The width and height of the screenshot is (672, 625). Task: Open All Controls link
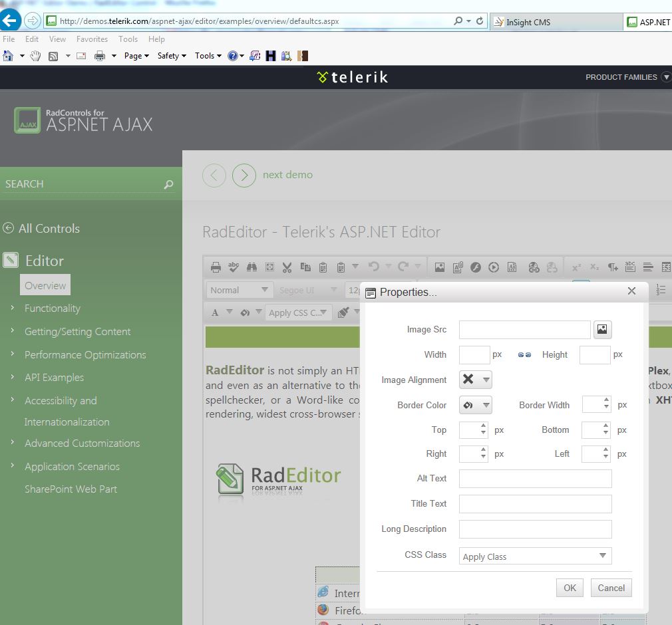coord(49,228)
